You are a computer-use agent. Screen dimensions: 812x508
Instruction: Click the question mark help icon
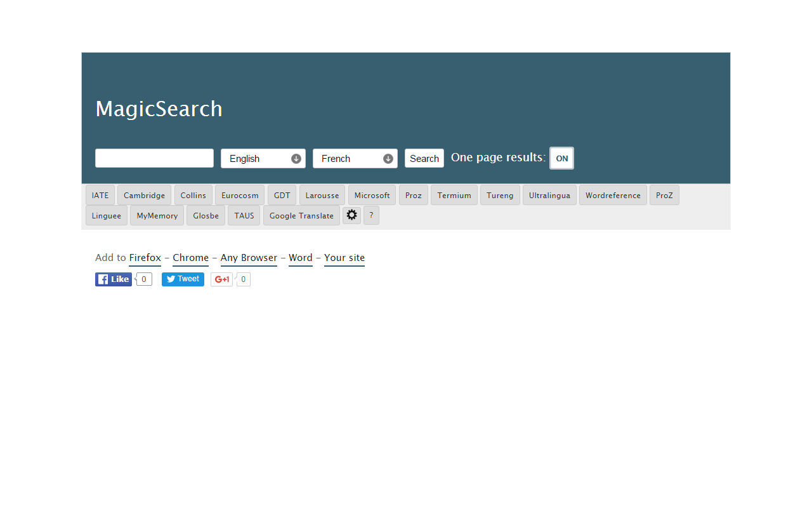(x=371, y=215)
